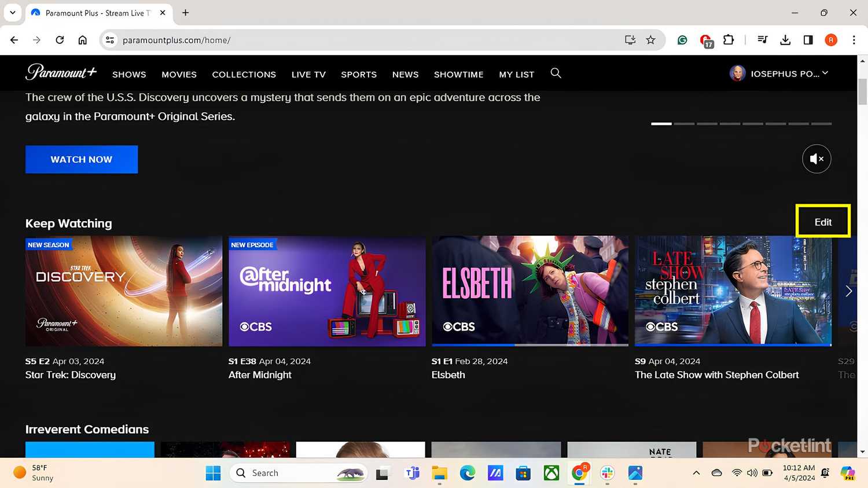Unmute the hero trailer audio
868x488 pixels.
coord(816,159)
